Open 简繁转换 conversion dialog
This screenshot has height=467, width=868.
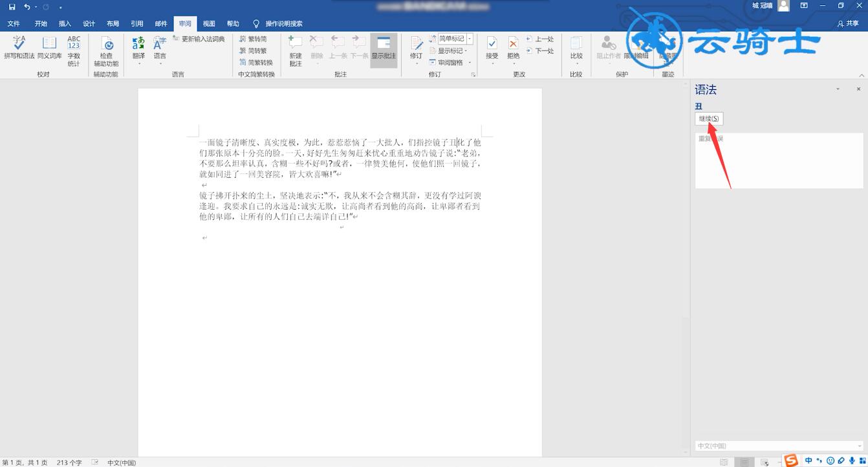[x=256, y=63]
